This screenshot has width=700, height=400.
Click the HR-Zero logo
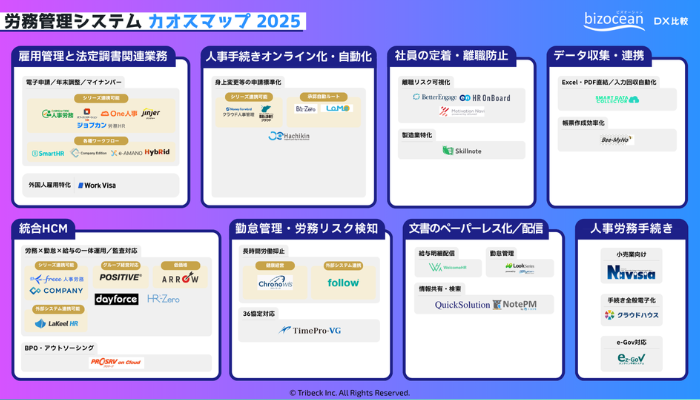(163, 299)
